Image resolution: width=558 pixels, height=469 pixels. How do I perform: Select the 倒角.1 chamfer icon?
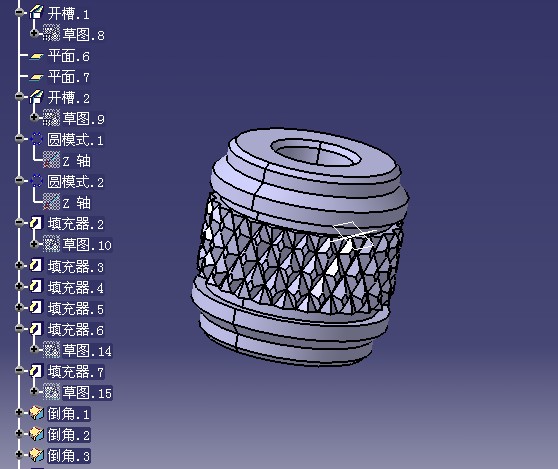pos(36,413)
